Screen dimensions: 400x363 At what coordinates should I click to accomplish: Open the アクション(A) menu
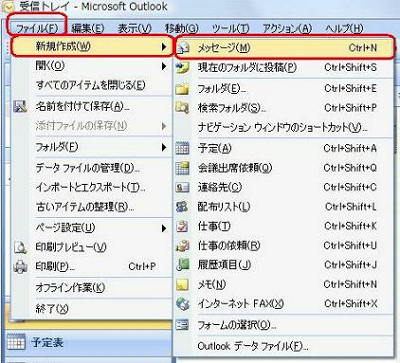click(287, 29)
